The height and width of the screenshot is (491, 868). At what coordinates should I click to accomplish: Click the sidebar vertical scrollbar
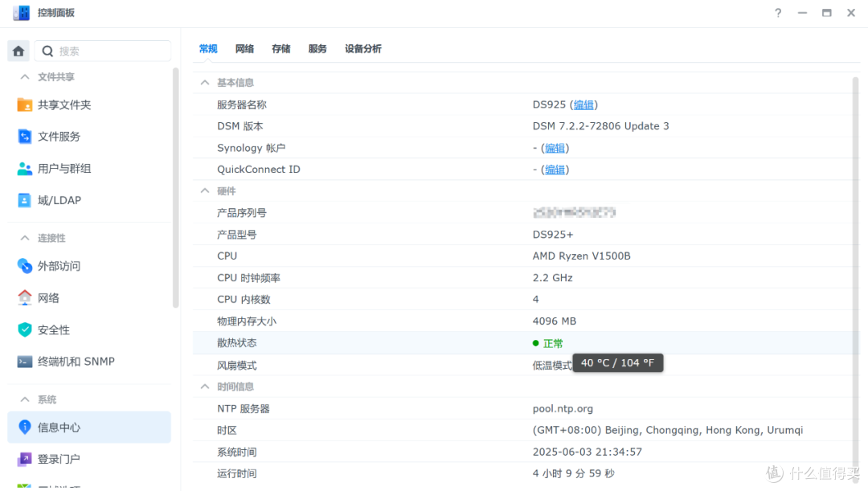coord(175,187)
